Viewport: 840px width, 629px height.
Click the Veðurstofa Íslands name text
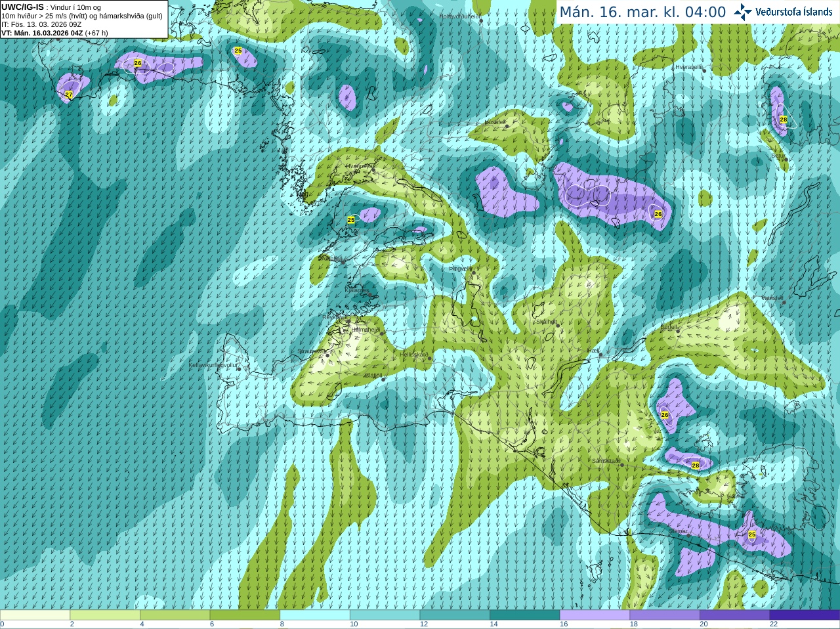click(x=793, y=12)
